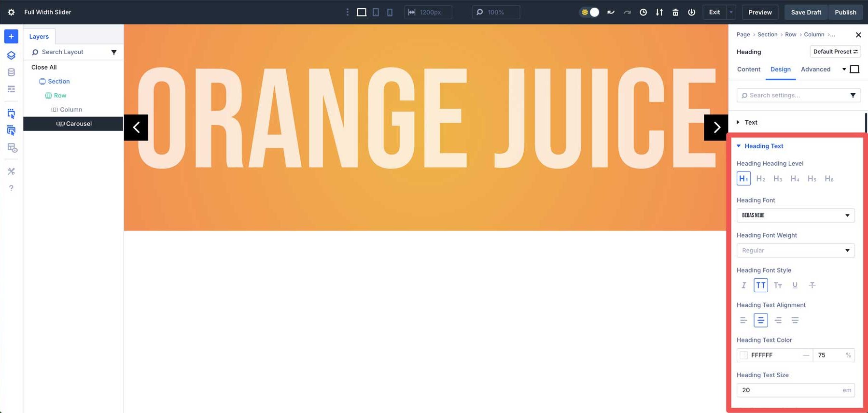
Task: Click the trash clear layout icon
Action: (675, 12)
